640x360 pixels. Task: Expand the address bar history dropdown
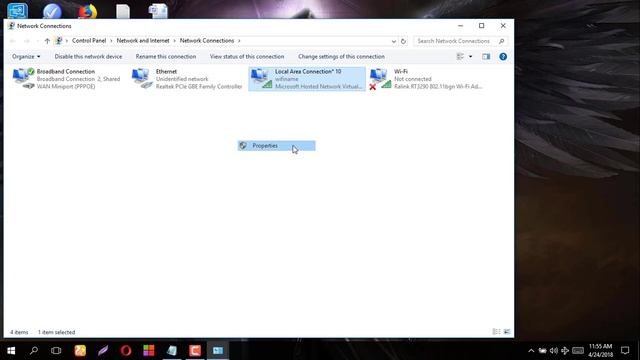(393, 41)
